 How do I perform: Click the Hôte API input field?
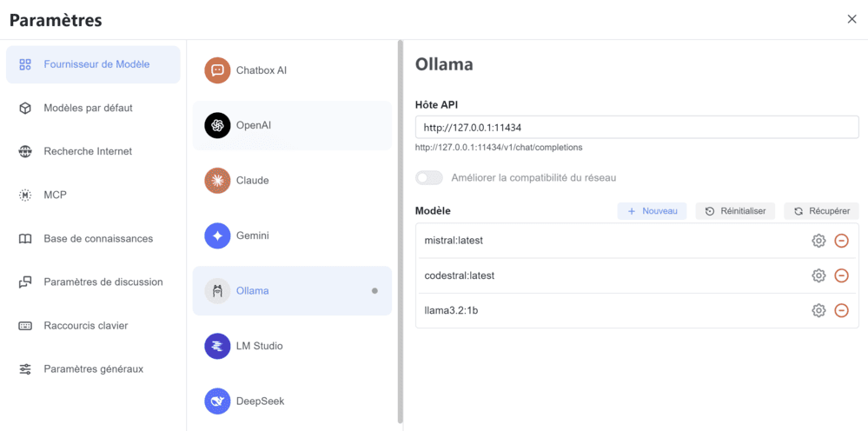[637, 128]
